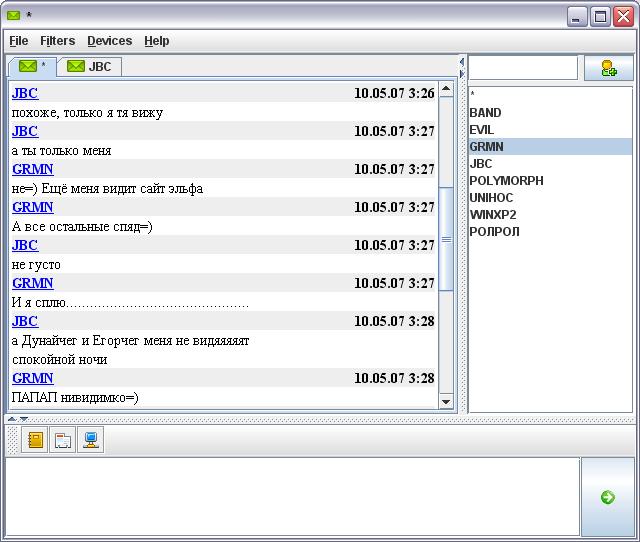The width and height of the screenshot is (640, 542).
Task: Collapse input pane with up splitter arrow
Action: (12, 419)
